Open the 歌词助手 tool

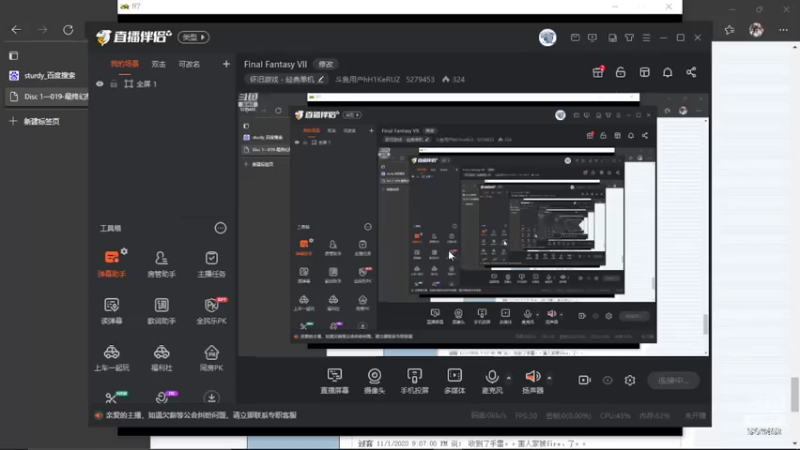click(161, 310)
